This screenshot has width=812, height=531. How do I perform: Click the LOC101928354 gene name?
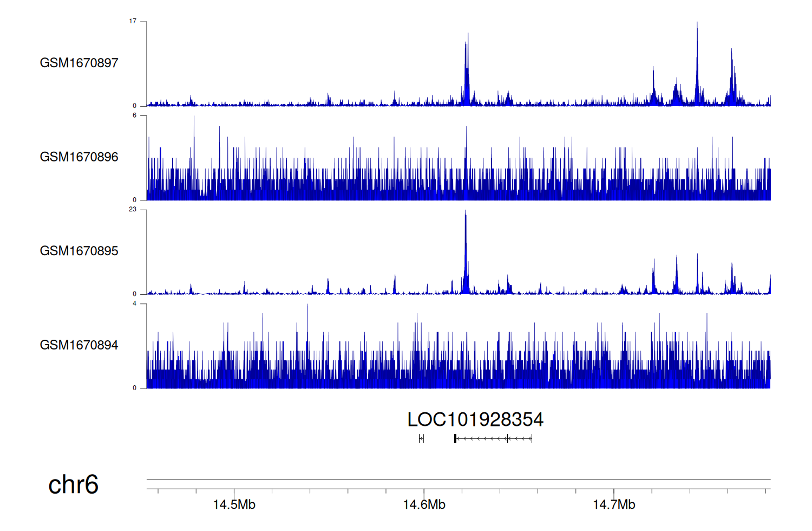click(475, 419)
